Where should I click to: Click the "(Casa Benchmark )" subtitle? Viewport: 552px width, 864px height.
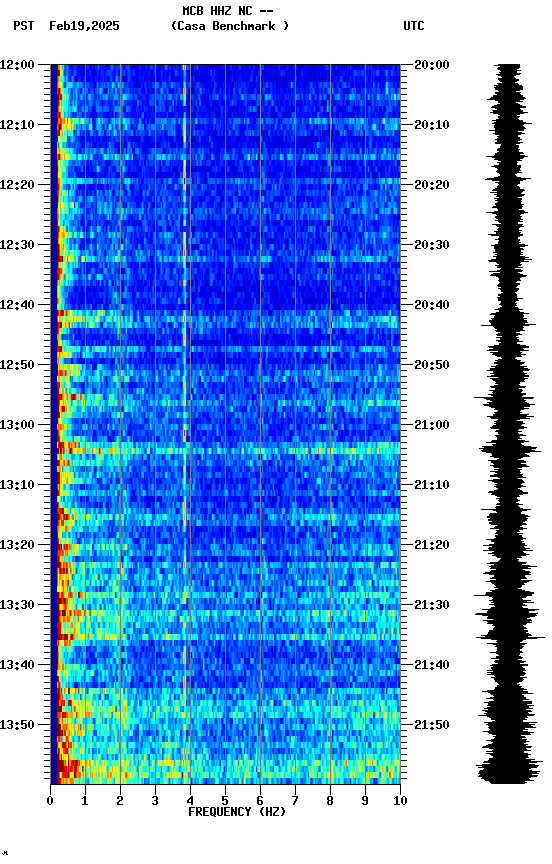point(230,25)
